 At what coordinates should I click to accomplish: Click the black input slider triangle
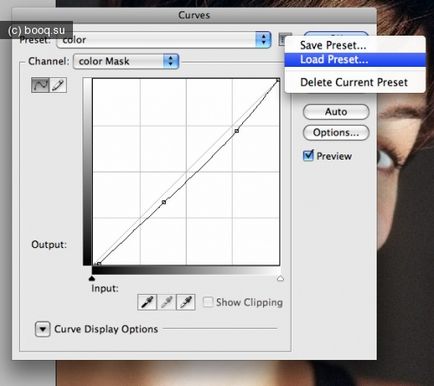pyautogui.click(x=92, y=278)
